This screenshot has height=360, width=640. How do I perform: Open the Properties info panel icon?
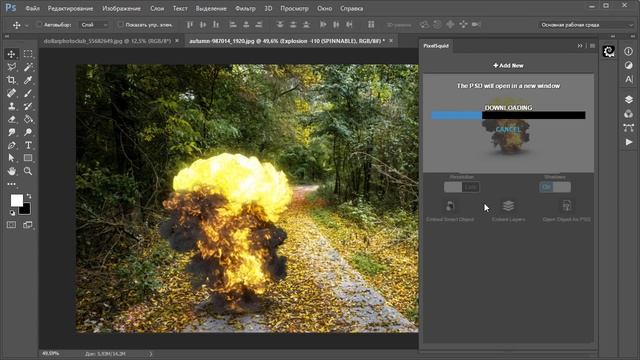tap(629, 51)
